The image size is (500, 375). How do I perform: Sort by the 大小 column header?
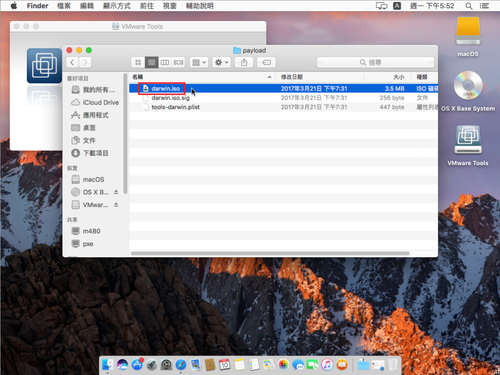(399, 77)
